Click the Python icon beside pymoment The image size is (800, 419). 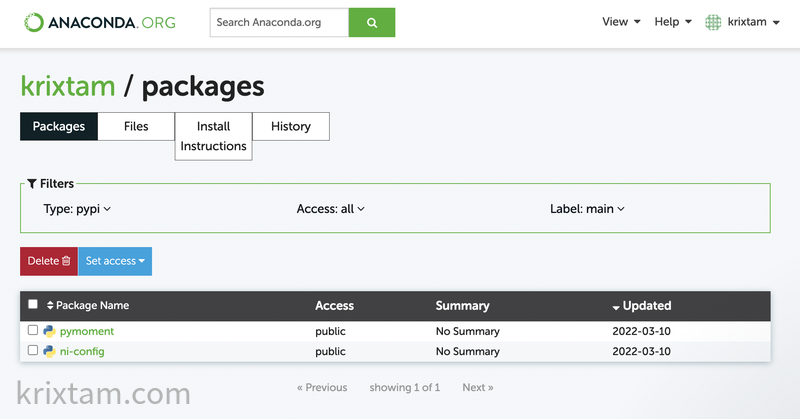point(48,331)
